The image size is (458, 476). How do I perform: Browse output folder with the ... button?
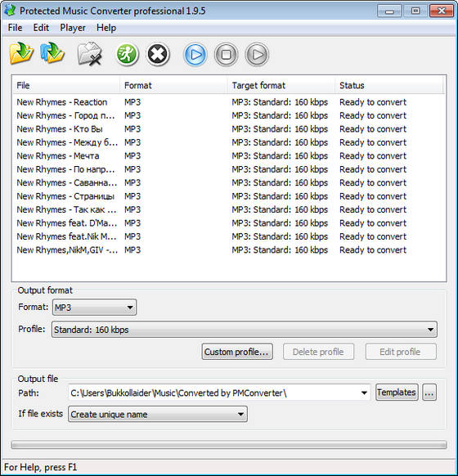pos(429,393)
